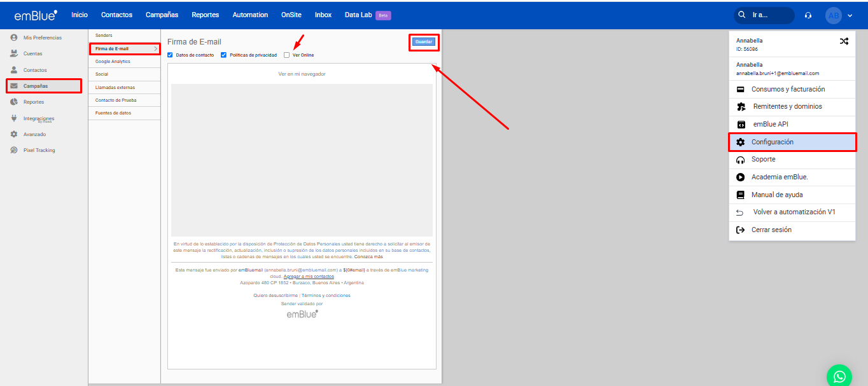Click the Integraciones plug icon

tap(14, 118)
